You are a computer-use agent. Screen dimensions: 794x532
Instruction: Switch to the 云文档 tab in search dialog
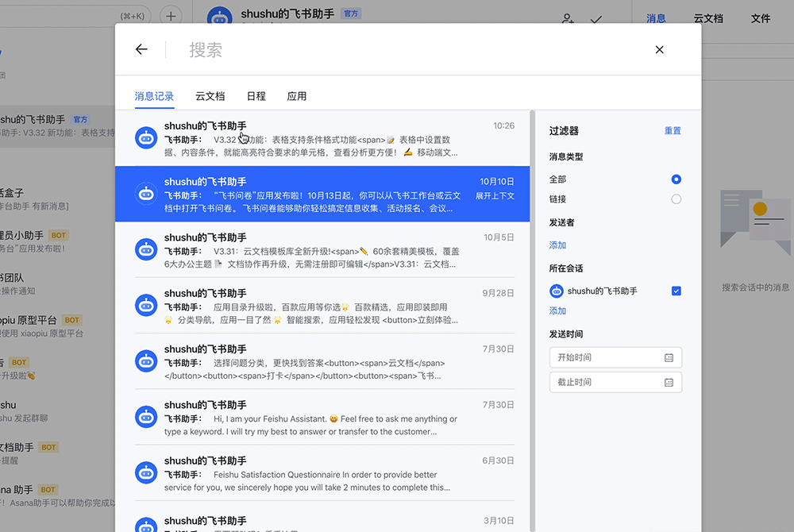(x=210, y=96)
